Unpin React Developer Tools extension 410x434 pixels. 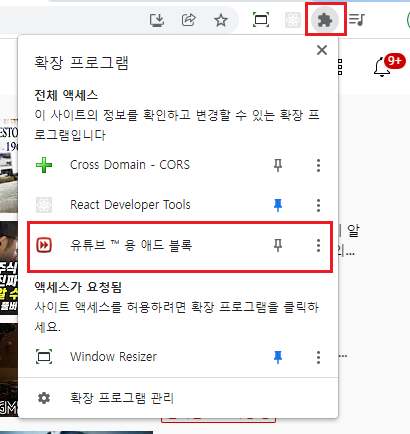pos(278,205)
